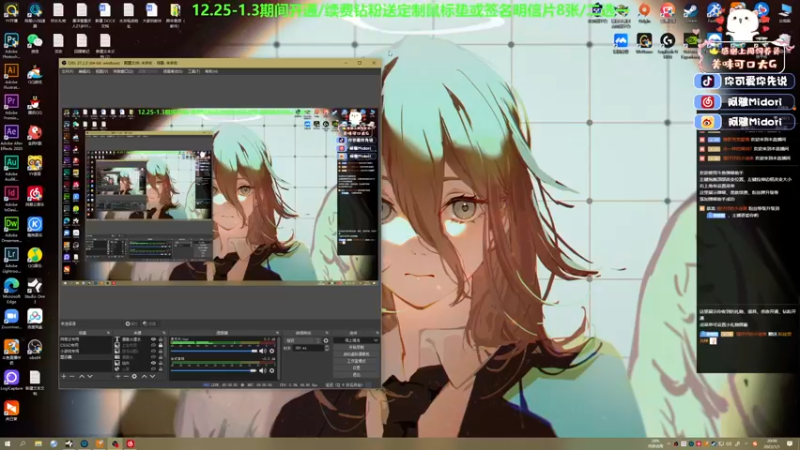The height and width of the screenshot is (450, 800).
Task: Pop out the Scene Transitions dock header icon
Action: point(327,333)
